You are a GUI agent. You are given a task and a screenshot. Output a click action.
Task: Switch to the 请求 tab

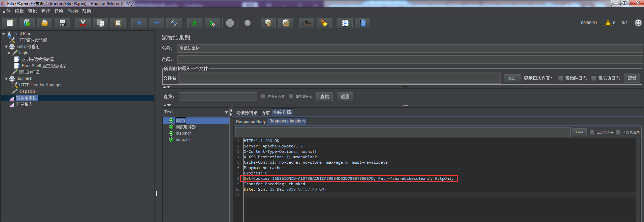265,113
